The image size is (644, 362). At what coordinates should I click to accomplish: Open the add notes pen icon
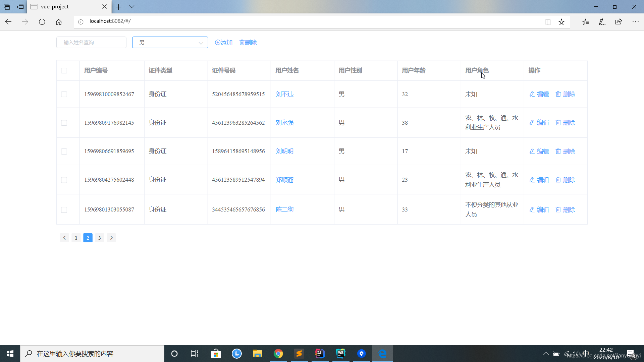602,22
